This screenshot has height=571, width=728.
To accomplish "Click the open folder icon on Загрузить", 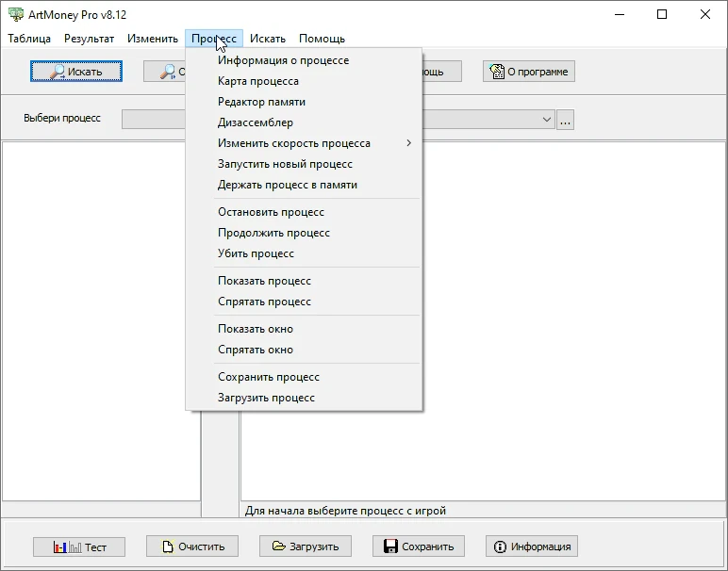I will pyautogui.click(x=278, y=547).
